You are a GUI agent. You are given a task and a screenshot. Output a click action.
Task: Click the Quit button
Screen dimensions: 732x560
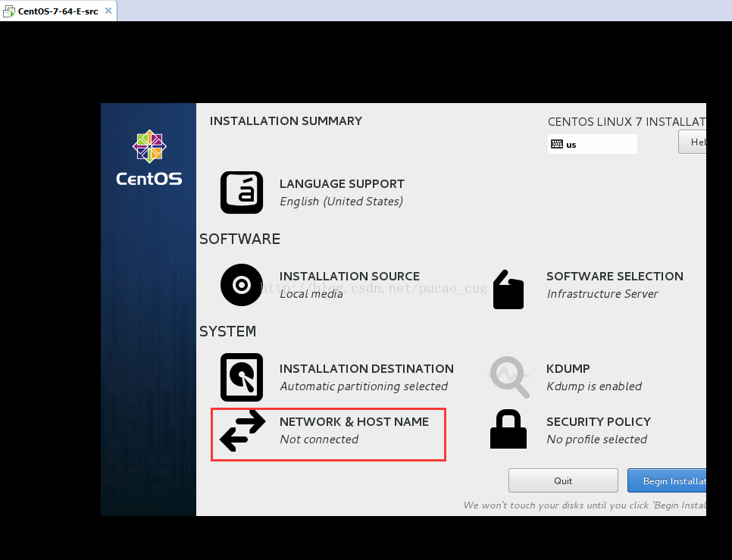[x=563, y=480]
